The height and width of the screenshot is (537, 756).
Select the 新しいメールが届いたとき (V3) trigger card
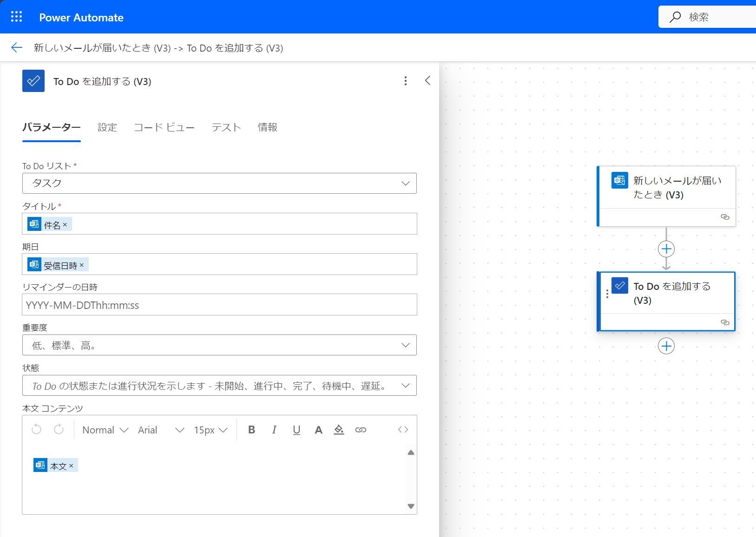666,196
